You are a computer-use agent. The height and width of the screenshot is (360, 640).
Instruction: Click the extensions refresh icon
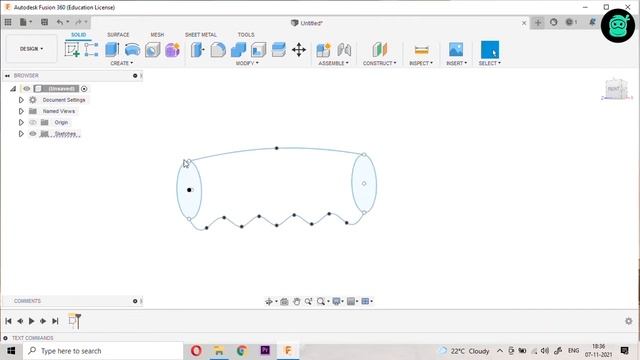tap(553, 22)
